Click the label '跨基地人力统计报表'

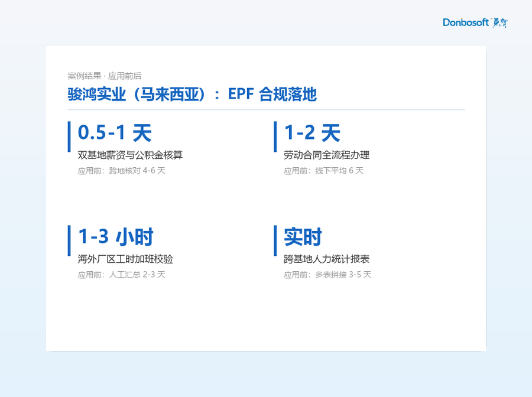327,259
